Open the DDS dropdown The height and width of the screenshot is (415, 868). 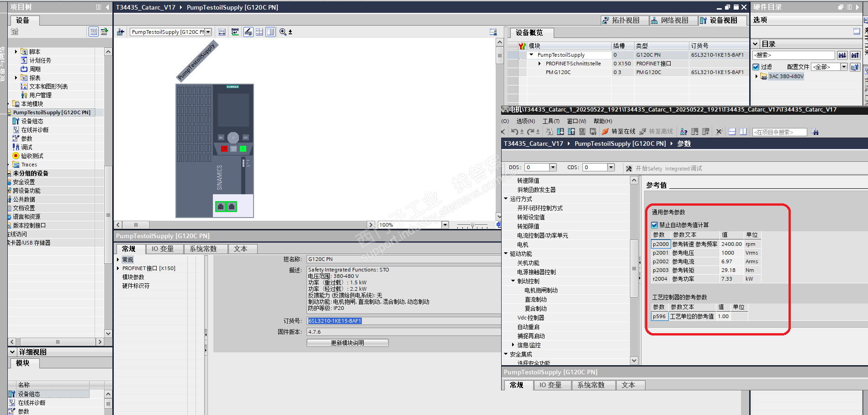[x=553, y=167]
